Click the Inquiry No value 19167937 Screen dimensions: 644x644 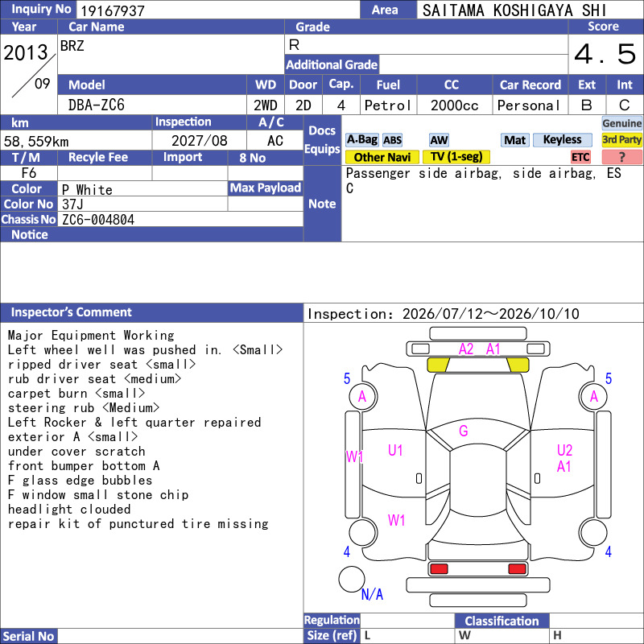coord(113,10)
